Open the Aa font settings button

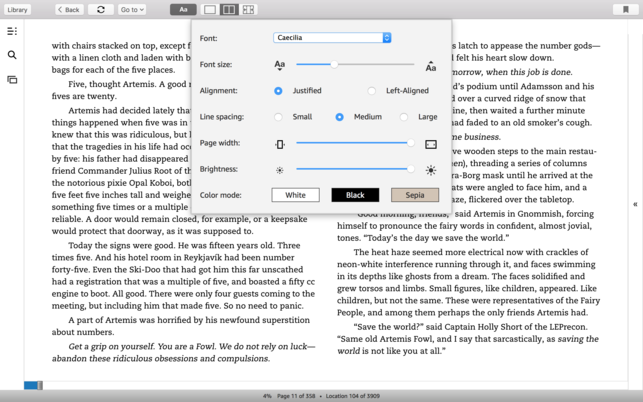183,9
